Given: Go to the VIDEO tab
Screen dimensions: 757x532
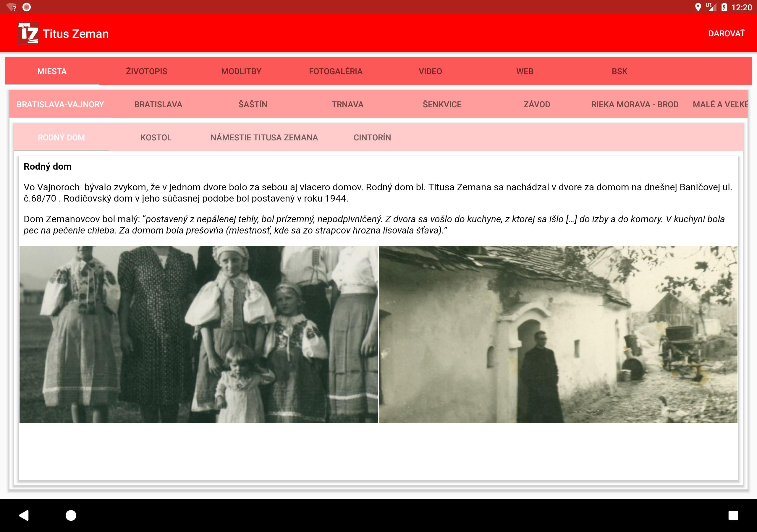Looking at the screenshot, I should (430, 71).
